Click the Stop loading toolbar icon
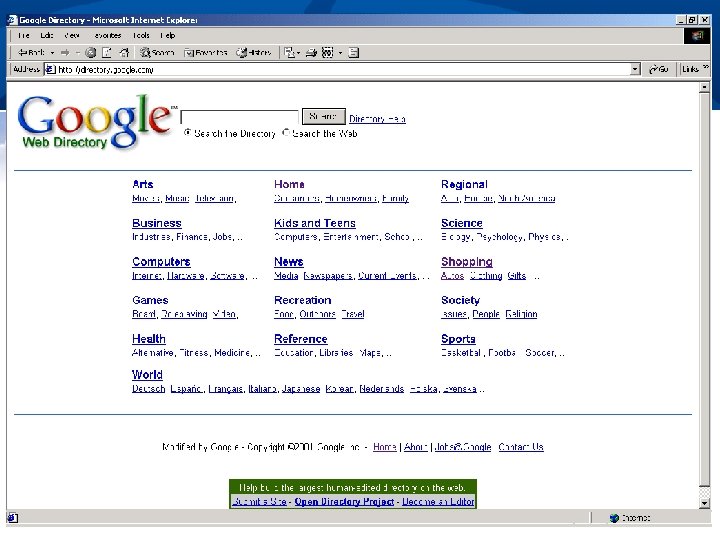The height and width of the screenshot is (540, 720). point(91,52)
